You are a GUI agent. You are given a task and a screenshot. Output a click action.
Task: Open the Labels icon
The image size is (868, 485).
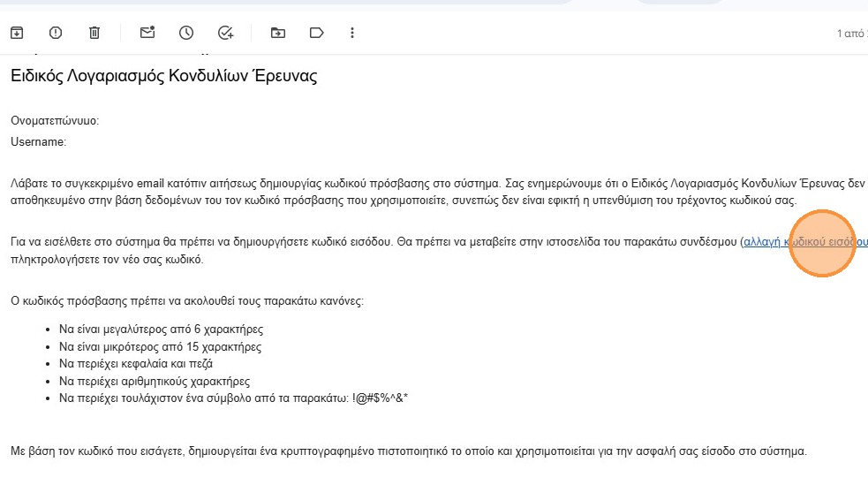316,33
